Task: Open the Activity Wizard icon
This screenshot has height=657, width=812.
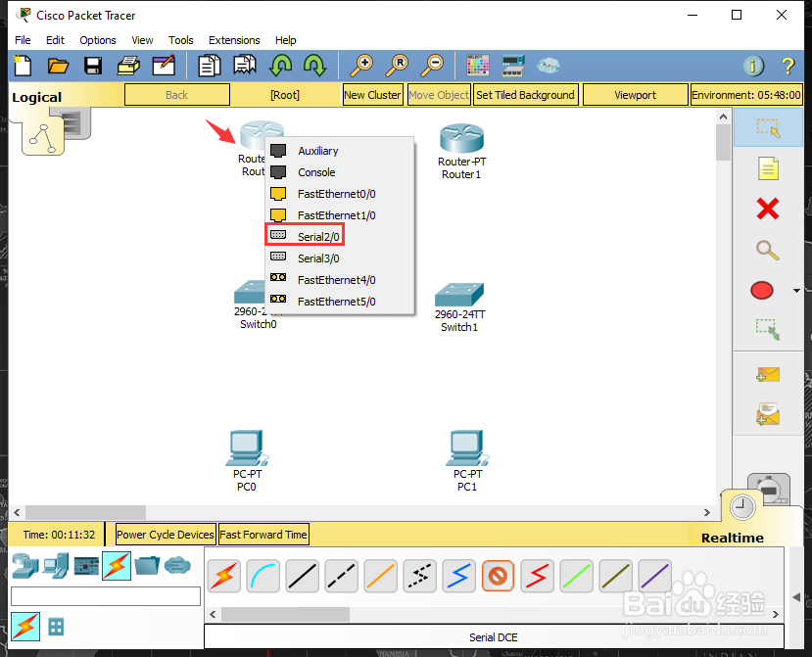Action: (x=164, y=66)
